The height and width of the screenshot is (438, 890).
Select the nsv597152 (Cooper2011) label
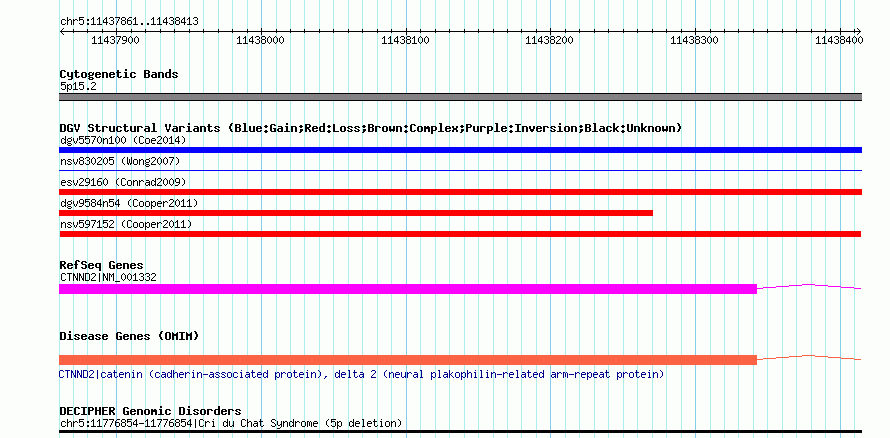point(126,224)
